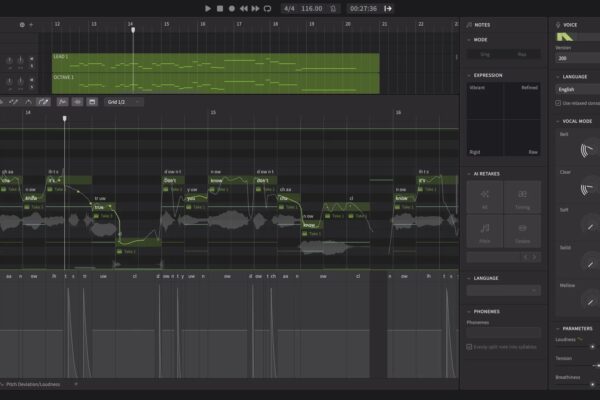Select the OCTAVE 1 green clip
Viewport: 600px width, 400px height.
[x=216, y=83]
